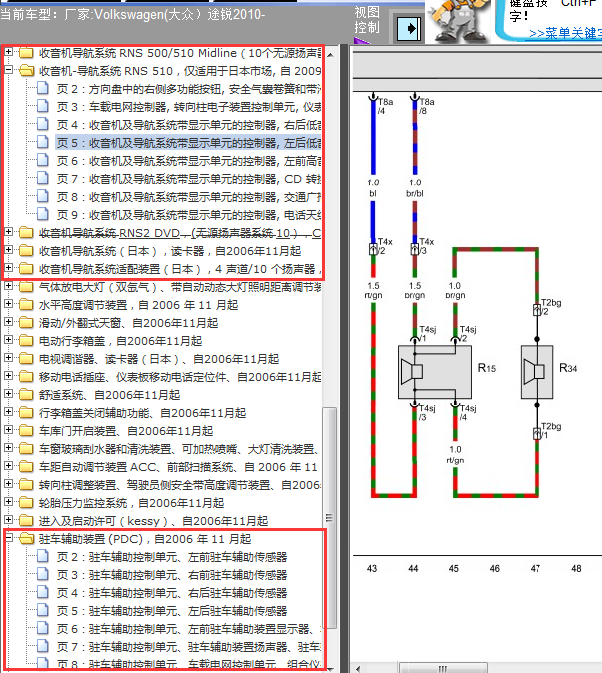602x673 pixels.
Task: Expand the 水平高度调节装置 folder
Action: (8, 304)
